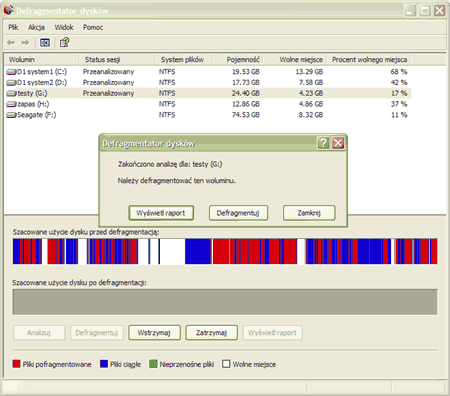The height and width of the screenshot is (396, 450).
Task: Click the forward arrow toolbar icon
Action: tap(25, 42)
